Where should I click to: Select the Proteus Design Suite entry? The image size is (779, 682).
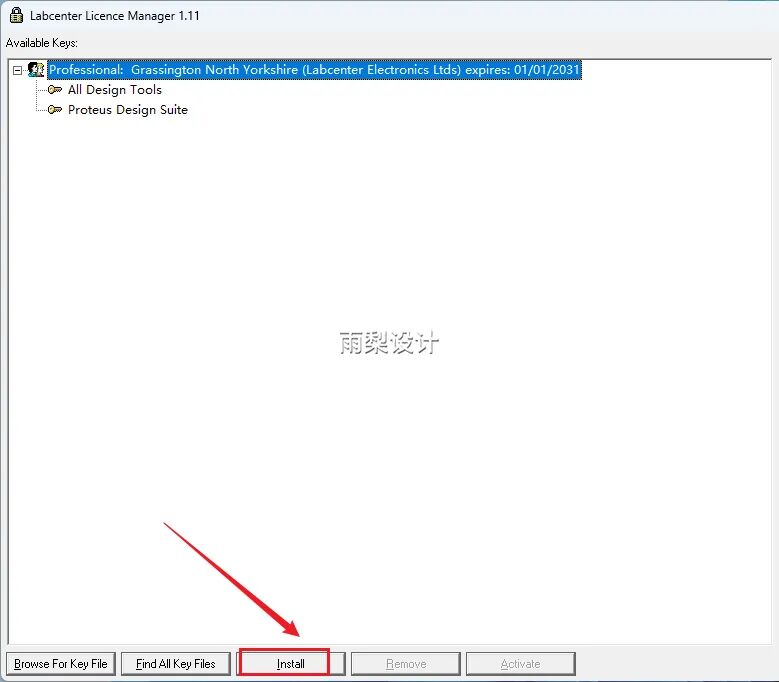coord(128,110)
